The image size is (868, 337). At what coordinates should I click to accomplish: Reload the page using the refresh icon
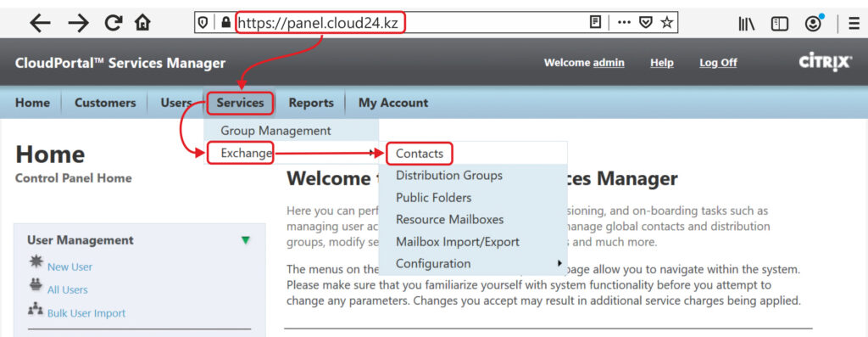pyautogui.click(x=114, y=23)
